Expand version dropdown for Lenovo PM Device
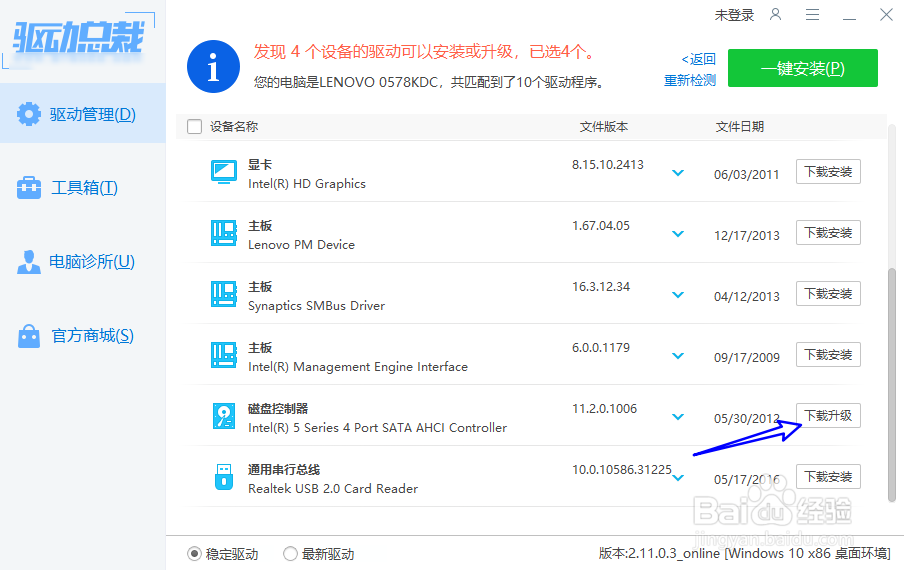 pyautogui.click(x=678, y=233)
